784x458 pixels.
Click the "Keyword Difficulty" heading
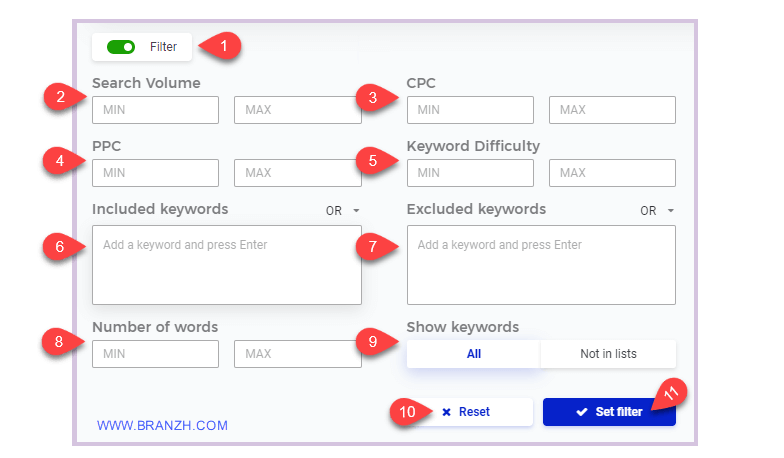[473, 146]
